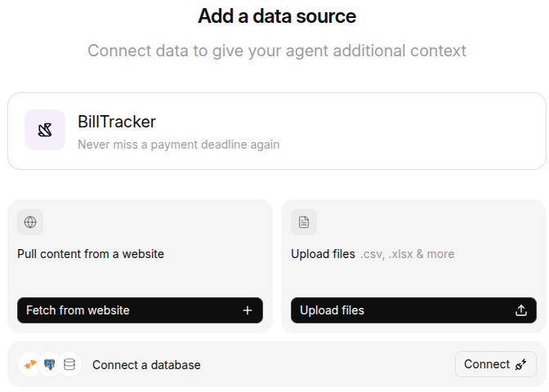Click the document file icon
Image resolution: width=549 pixels, height=392 pixels.
point(304,222)
